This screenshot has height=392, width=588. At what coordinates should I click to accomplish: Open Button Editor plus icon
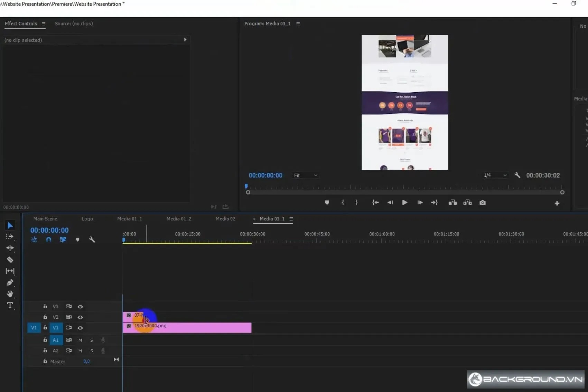[x=557, y=203]
